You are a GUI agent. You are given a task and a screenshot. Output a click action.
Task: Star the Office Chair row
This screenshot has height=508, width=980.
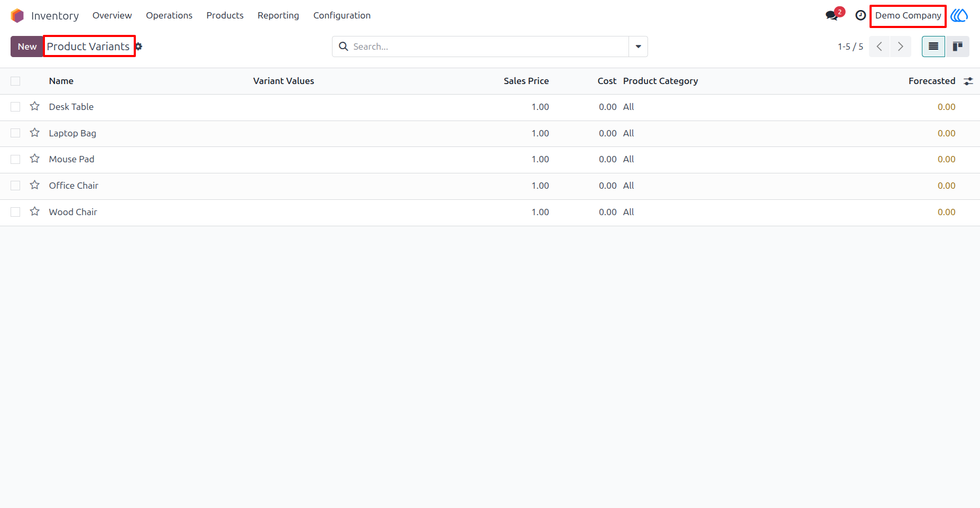click(x=35, y=185)
